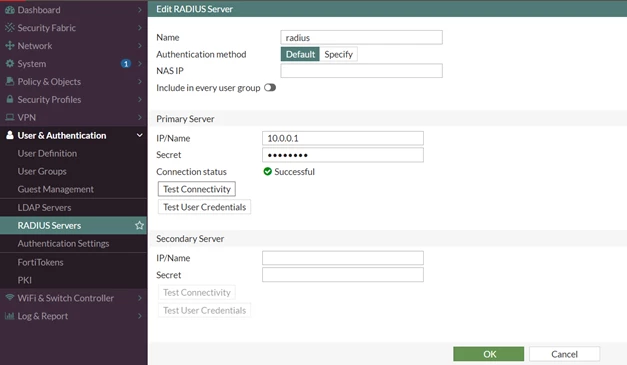Click the System gear icon
627x365 pixels.
coord(10,64)
